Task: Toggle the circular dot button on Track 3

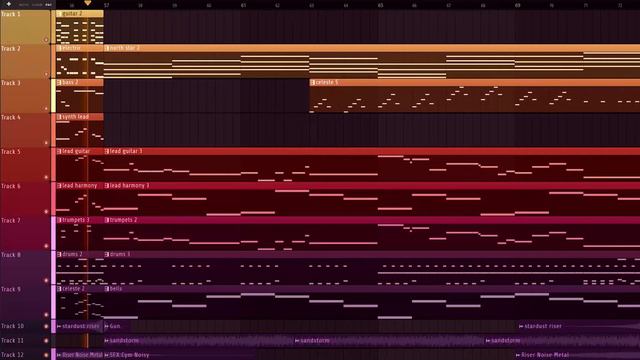Action: coord(46,109)
